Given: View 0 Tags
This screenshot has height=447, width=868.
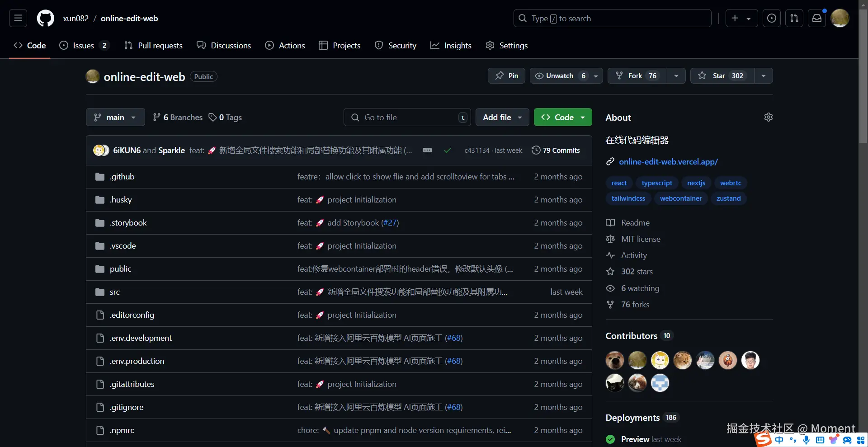Looking at the screenshot, I should (x=225, y=117).
